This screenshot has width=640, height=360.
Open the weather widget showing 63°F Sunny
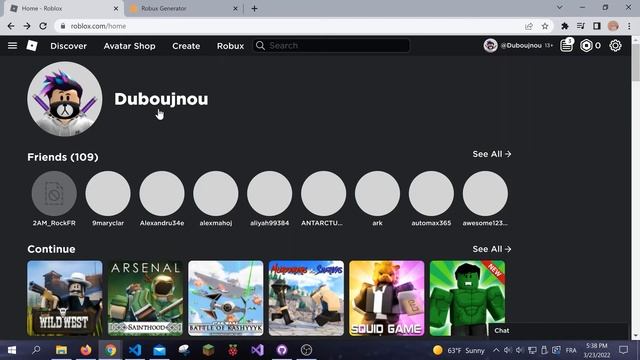[458, 350]
